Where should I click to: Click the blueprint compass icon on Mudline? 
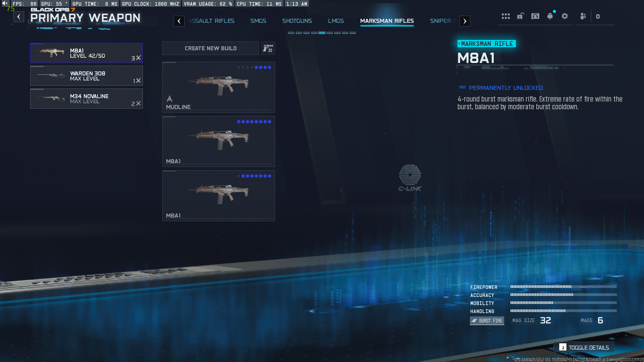coord(170,99)
